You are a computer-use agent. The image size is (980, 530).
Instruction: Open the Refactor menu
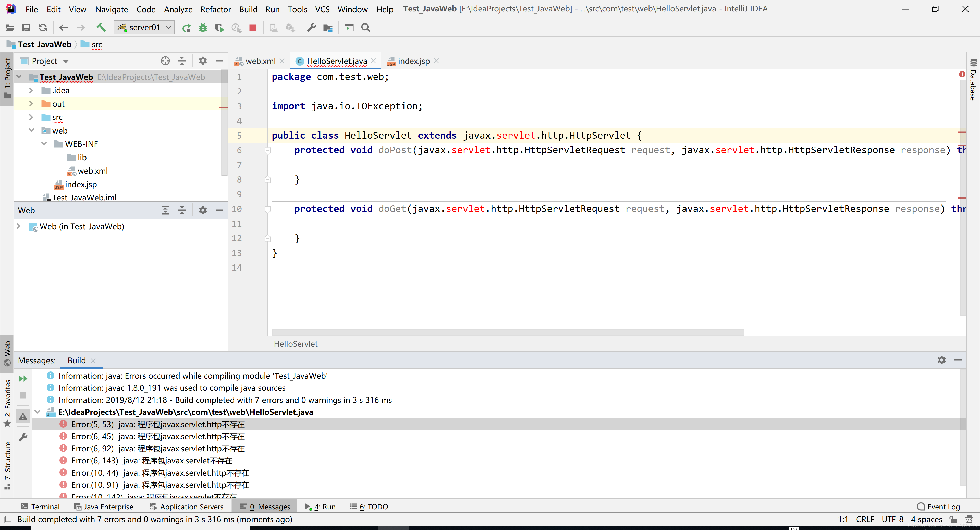pos(215,9)
